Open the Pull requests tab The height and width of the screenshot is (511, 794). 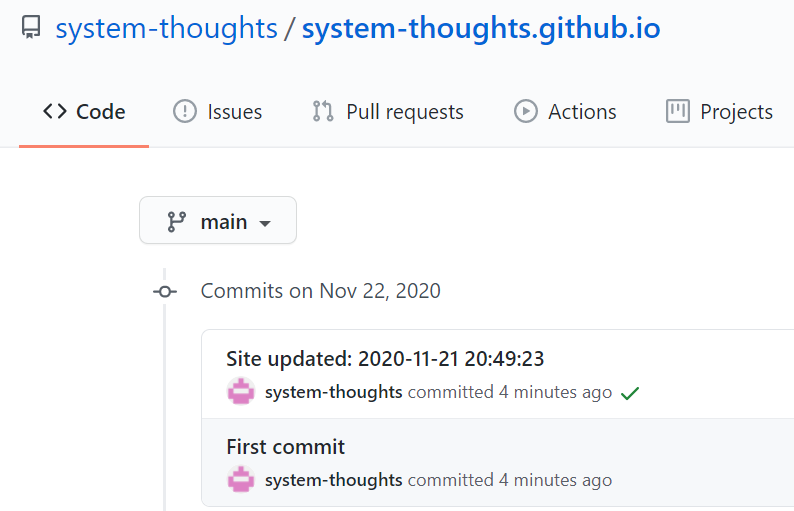tap(388, 111)
